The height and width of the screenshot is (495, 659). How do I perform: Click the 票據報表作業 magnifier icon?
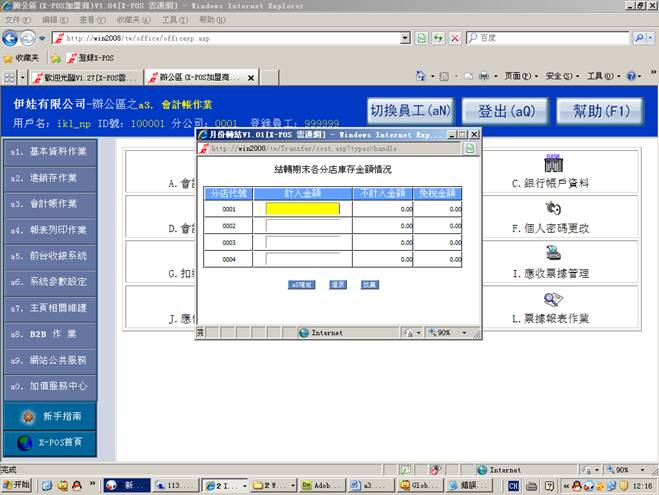point(552,299)
